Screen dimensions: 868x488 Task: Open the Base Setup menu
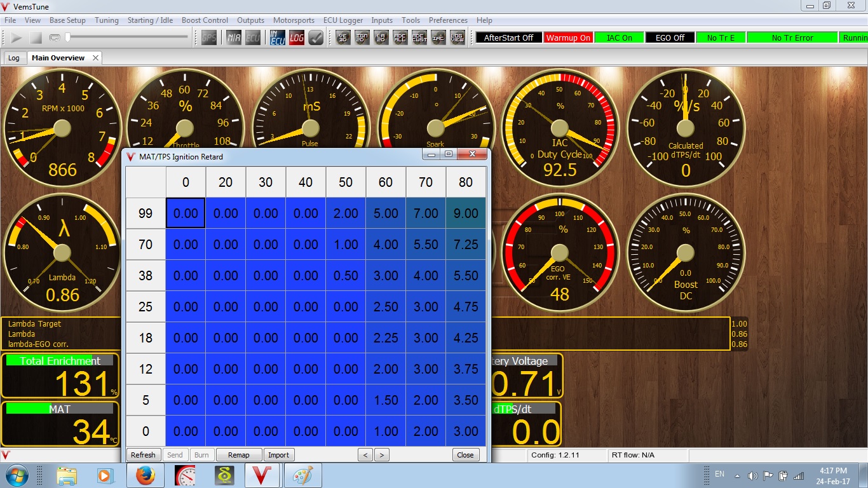click(x=67, y=20)
